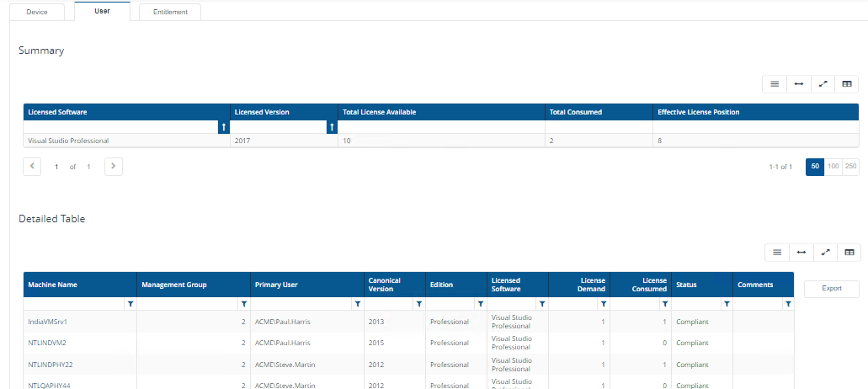868x389 pixels.
Task: Expand the Detailed Table to full screen
Action: [x=825, y=253]
